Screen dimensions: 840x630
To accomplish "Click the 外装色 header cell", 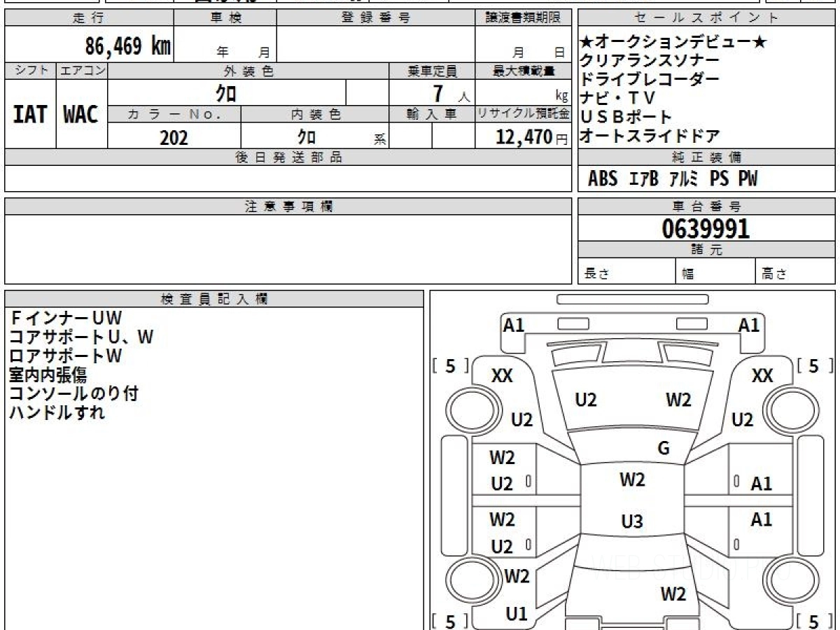I will (248, 71).
